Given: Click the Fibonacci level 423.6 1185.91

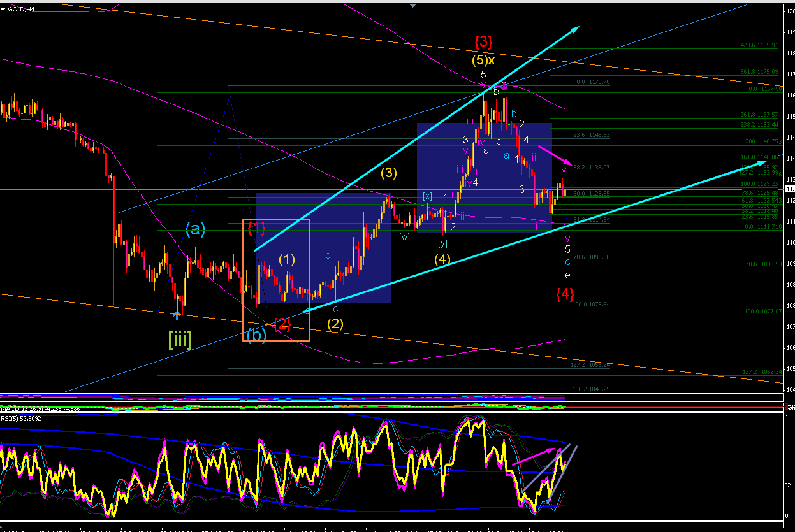Looking at the screenshot, I should point(759,45).
